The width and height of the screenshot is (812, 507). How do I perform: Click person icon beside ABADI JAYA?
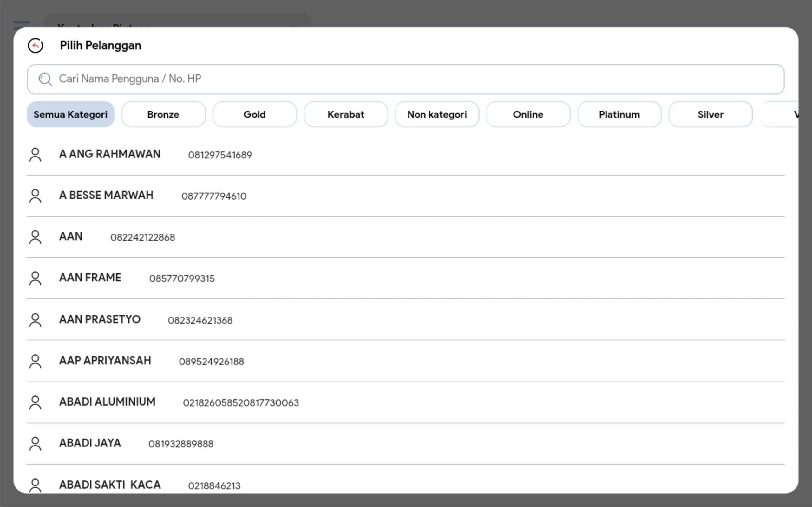point(35,444)
